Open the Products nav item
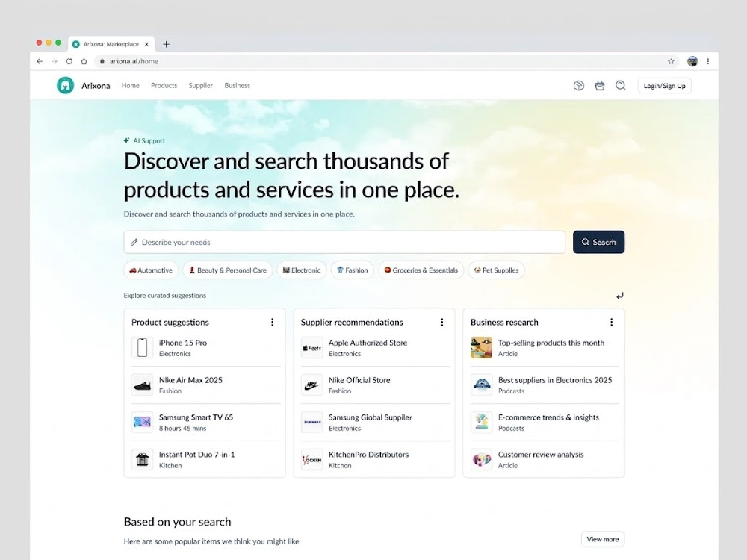 [164, 86]
